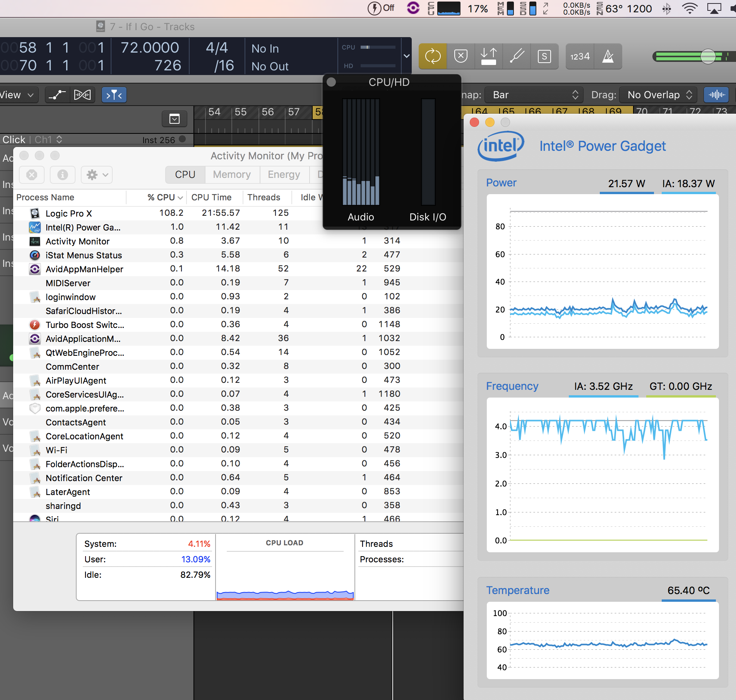
Task: Open iStat sensors 63° menu item
Action: 625,8
